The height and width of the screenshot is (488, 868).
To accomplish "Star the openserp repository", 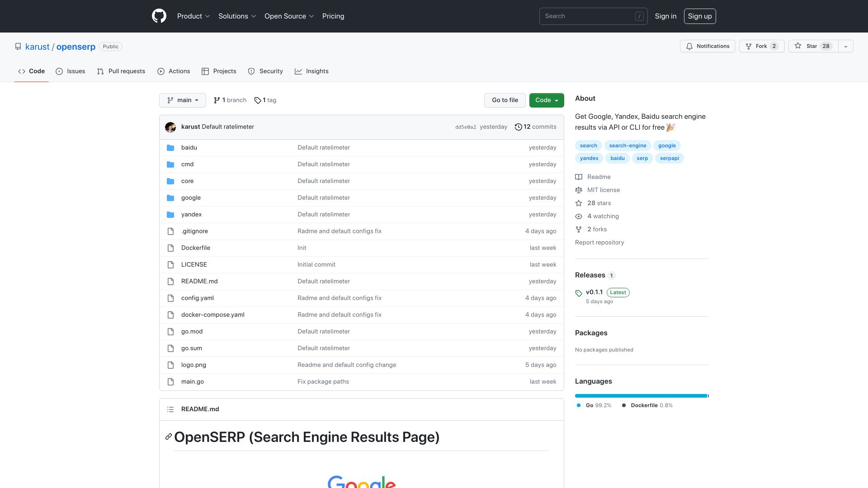I will (x=813, y=46).
